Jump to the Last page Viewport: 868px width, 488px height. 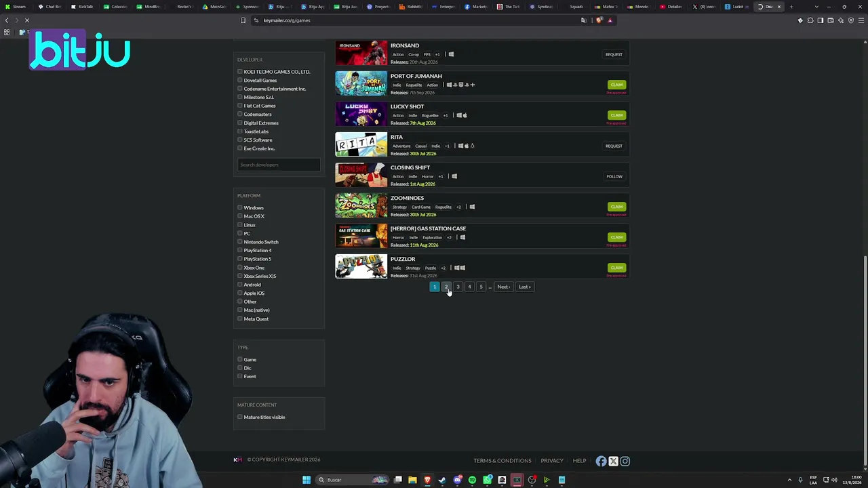[x=525, y=287]
